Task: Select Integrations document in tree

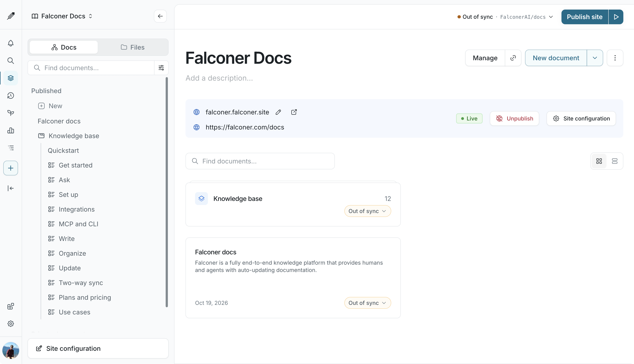Action: pyautogui.click(x=77, y=210)
